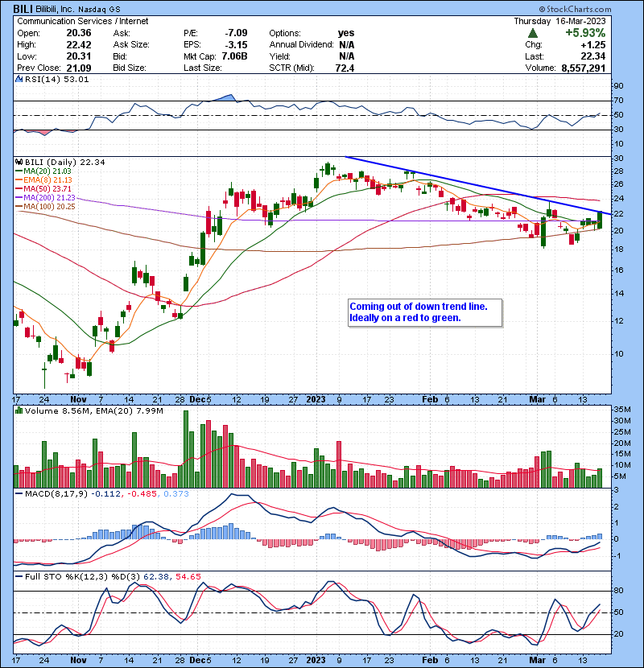644x668 pixels.
Task: Click the EMA(8) 21.13 legend entry
Action: point(47,180)
